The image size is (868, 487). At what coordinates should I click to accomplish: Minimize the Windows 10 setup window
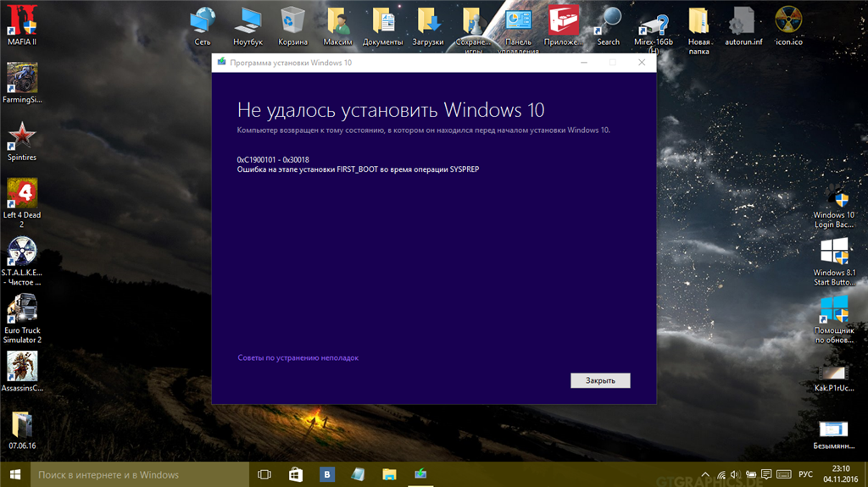pos(583,63)
